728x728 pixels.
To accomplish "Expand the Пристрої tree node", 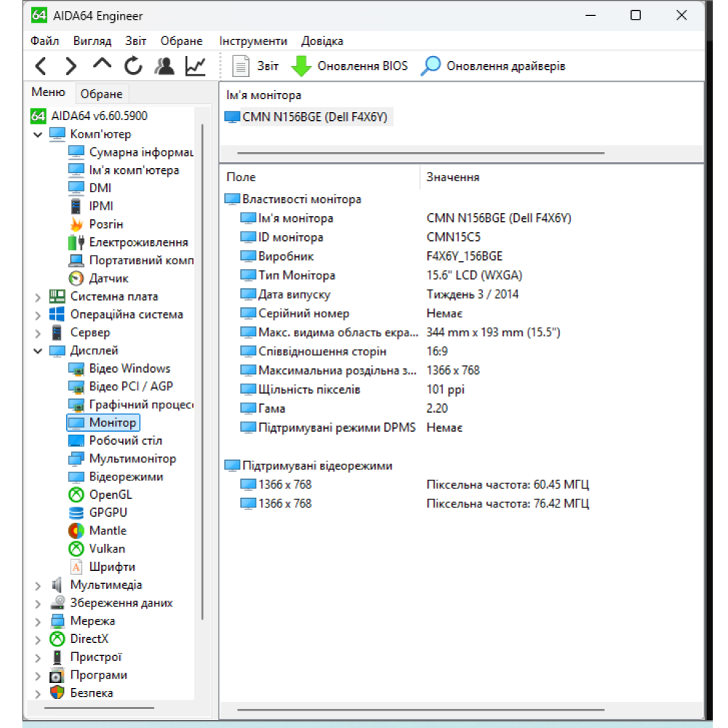I will (x=38, y=658).
